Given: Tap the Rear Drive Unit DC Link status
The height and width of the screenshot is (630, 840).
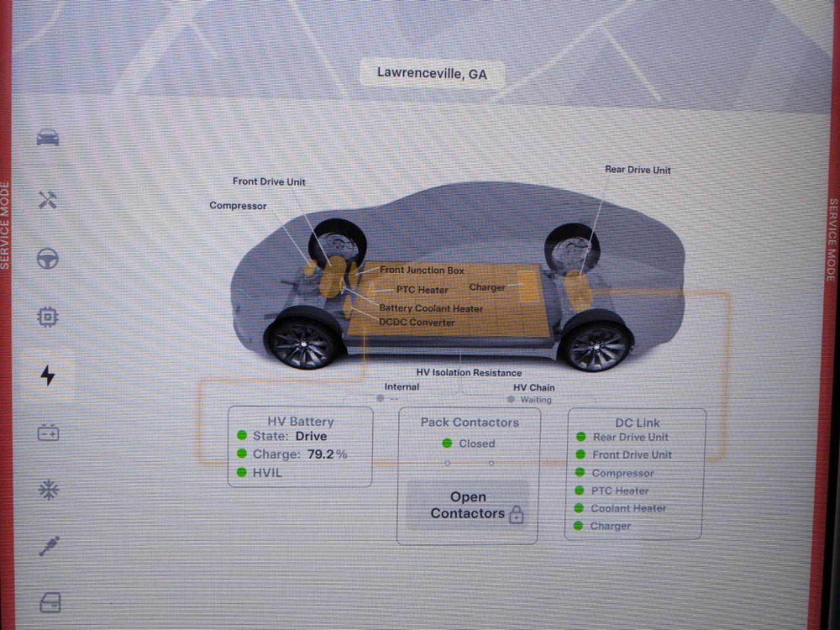Looking at the screenshot, I should point(622,437).
